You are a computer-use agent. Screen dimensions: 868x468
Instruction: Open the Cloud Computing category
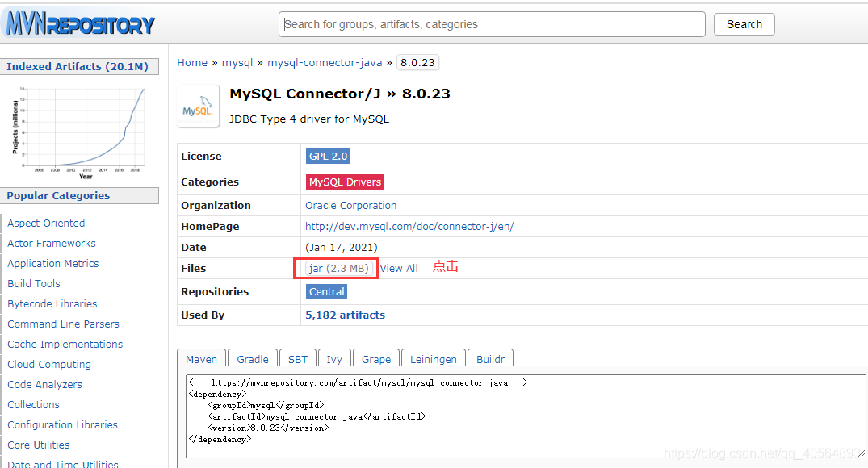coord(49,365)
